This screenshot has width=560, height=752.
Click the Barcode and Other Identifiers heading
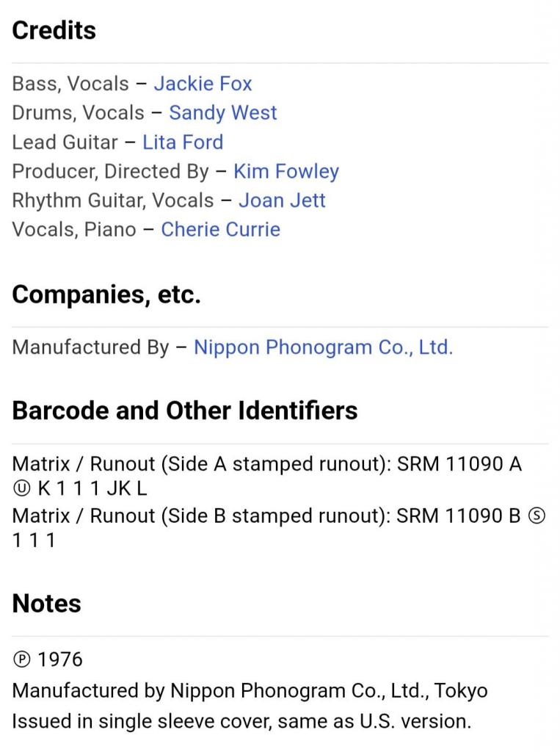point(185,411)
